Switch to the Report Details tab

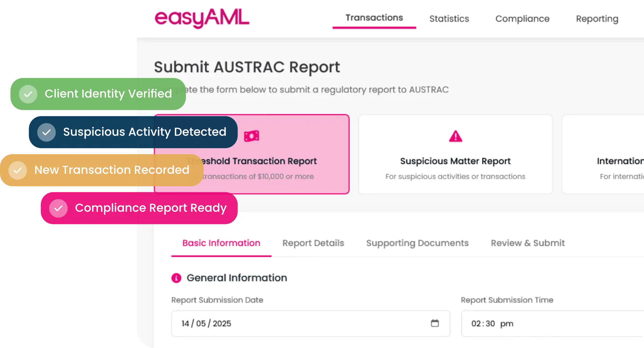(x=313, y=243)
